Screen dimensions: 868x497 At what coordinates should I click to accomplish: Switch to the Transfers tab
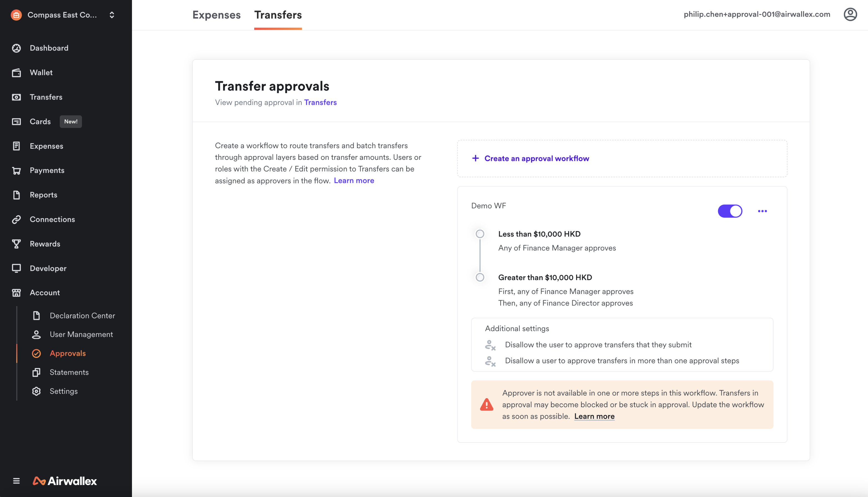point(278,15)
